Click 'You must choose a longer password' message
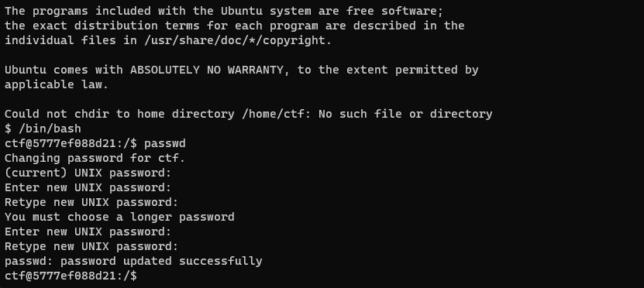 click(x=119, y=217)
